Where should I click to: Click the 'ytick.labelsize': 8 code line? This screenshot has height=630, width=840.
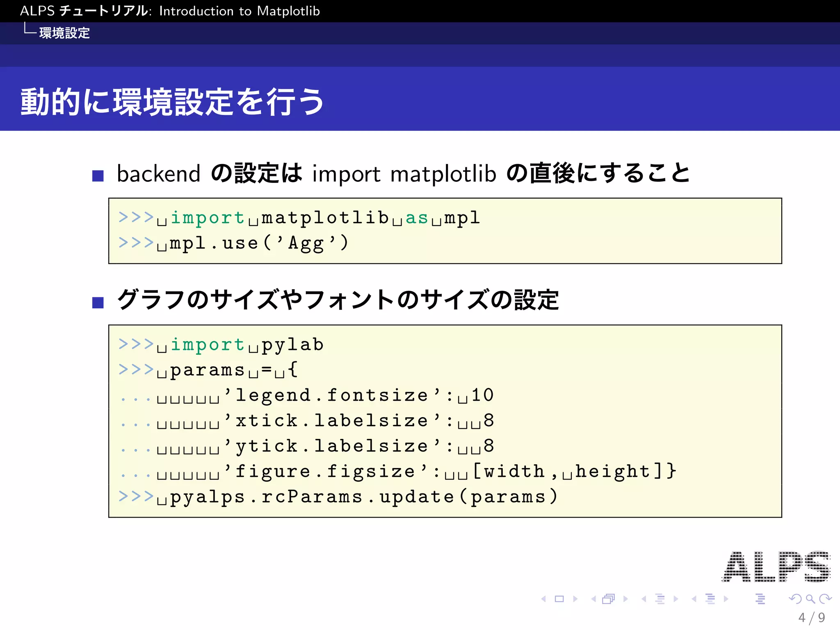pos(306,446)
